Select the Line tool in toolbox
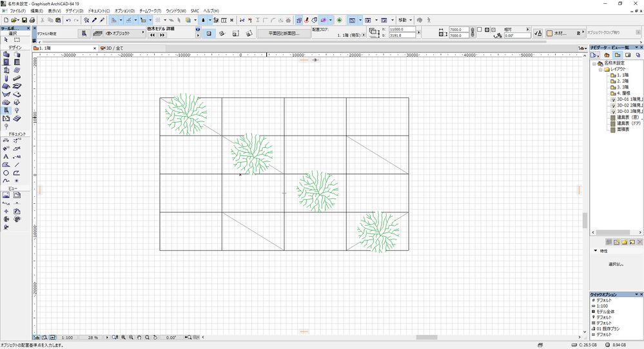This screenshot has height=349, width=644. tap(17, 165)
